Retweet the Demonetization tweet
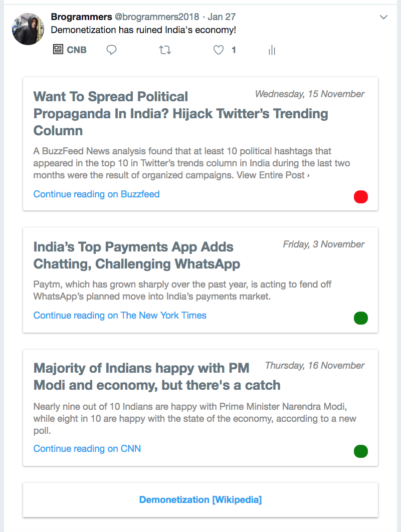The height and width of the screenshot is (532, 401). coord(165,50)
